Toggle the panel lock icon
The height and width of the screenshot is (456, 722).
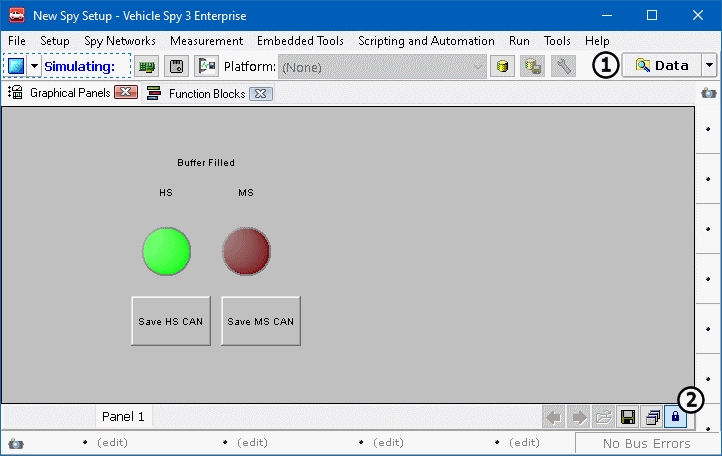676,416
